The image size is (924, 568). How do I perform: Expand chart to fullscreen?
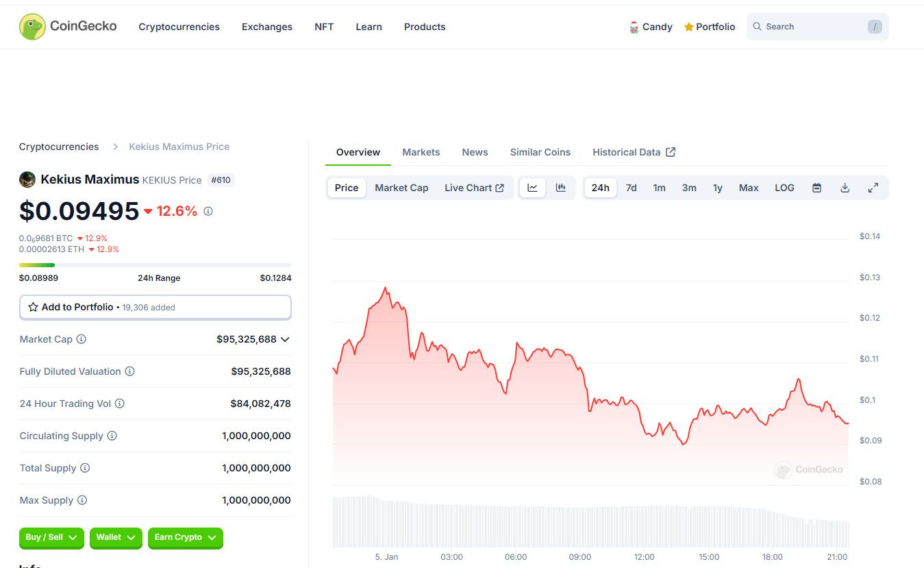point(873,188)
